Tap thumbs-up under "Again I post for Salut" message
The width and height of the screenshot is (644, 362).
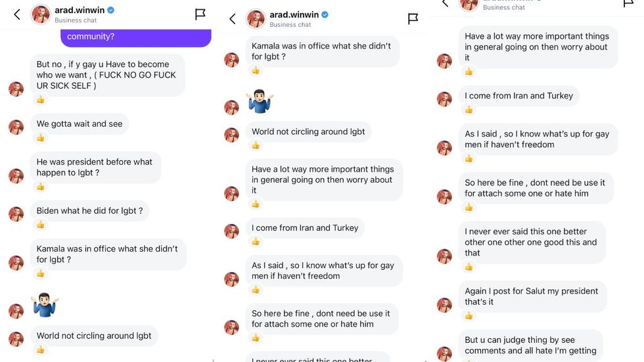tap(469, 315)
